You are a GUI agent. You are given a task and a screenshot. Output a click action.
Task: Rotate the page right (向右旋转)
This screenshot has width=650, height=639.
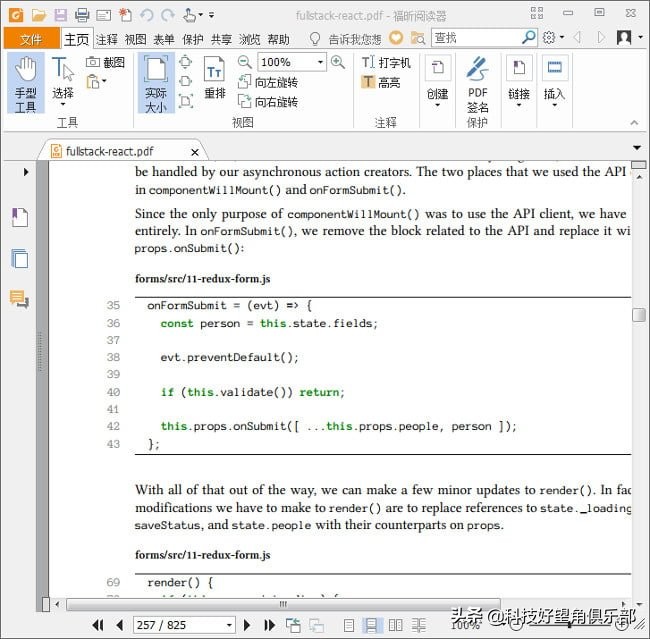point(268,102)
